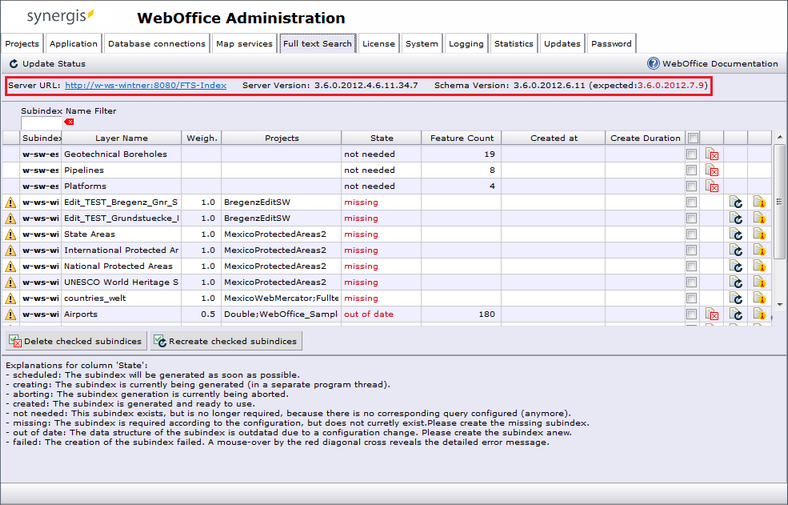Open the Logging tab
788x505 pixels.
466,44
